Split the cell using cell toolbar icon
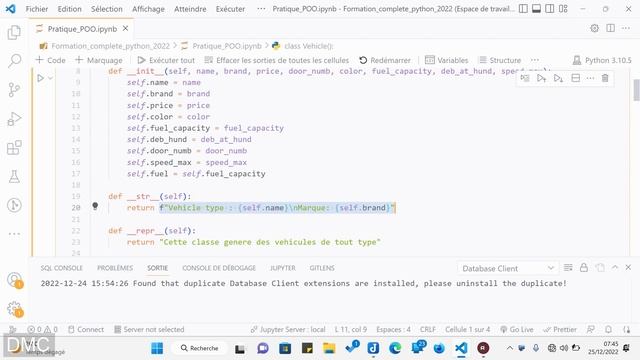 (x=576, y=78)
